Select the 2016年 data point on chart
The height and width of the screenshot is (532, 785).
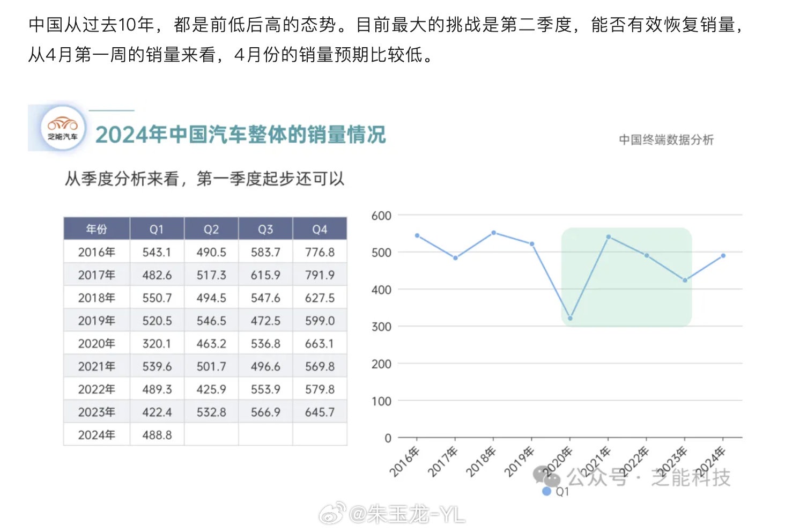click(417, 235)
